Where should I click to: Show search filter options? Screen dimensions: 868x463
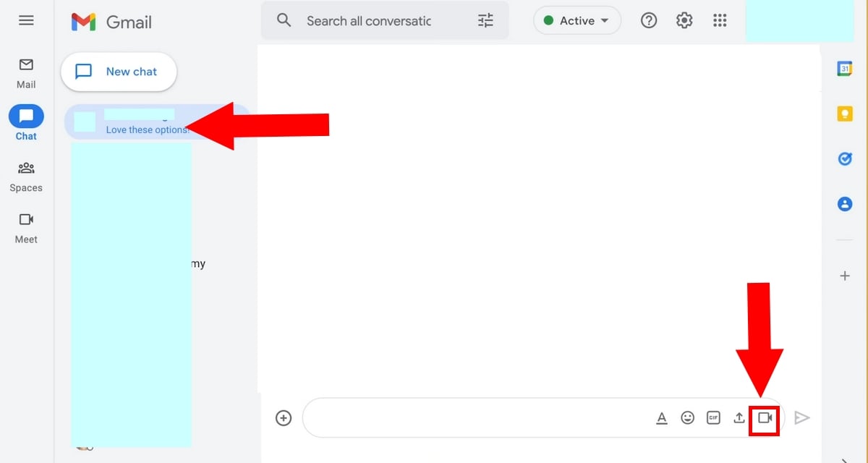(x=485, y=21)
